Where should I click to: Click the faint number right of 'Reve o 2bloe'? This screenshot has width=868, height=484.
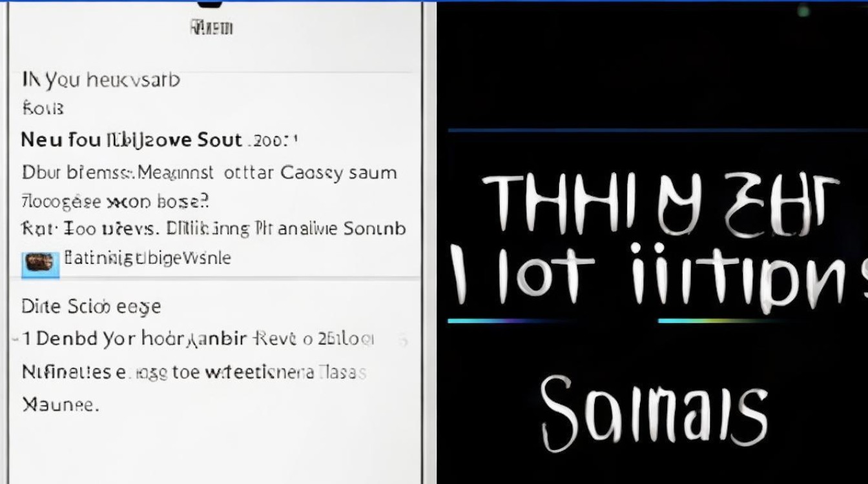[403, 339]
